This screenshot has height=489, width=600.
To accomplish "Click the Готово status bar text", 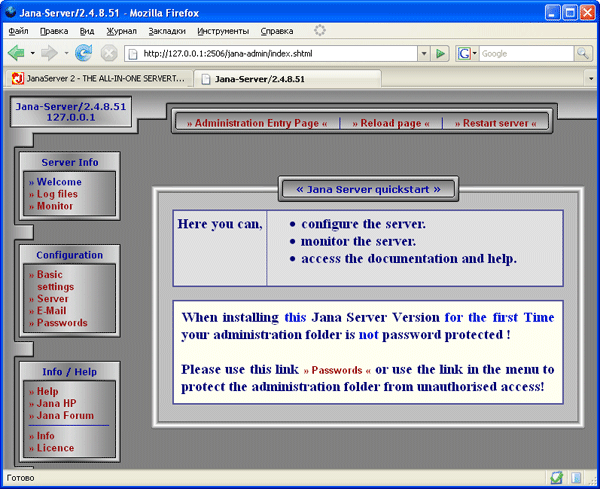I will tap(20, 478).
